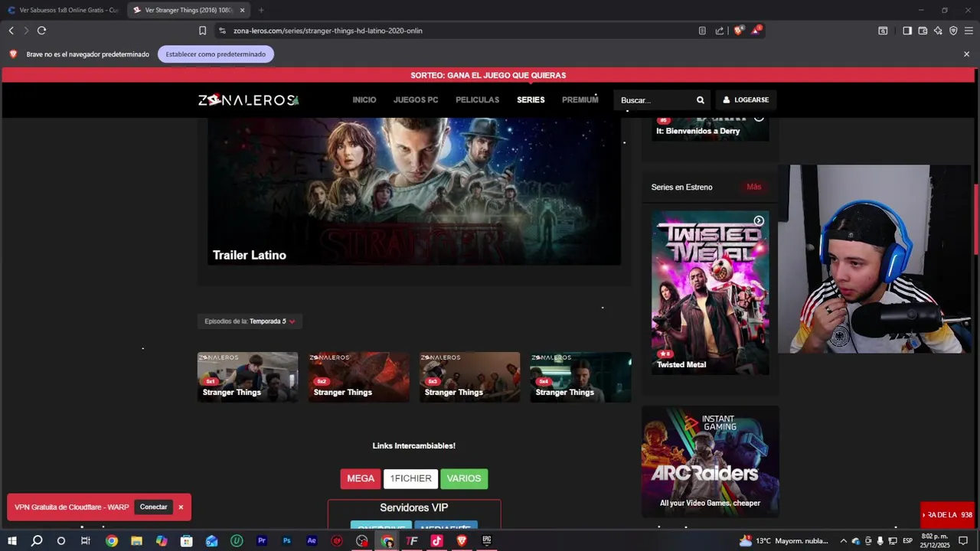Open Epic Games Launcher from the taskbar

486,541
